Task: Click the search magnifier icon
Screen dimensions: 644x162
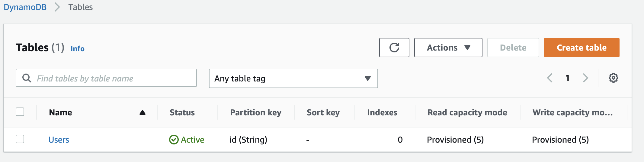Action: click(x=27, y=78)
